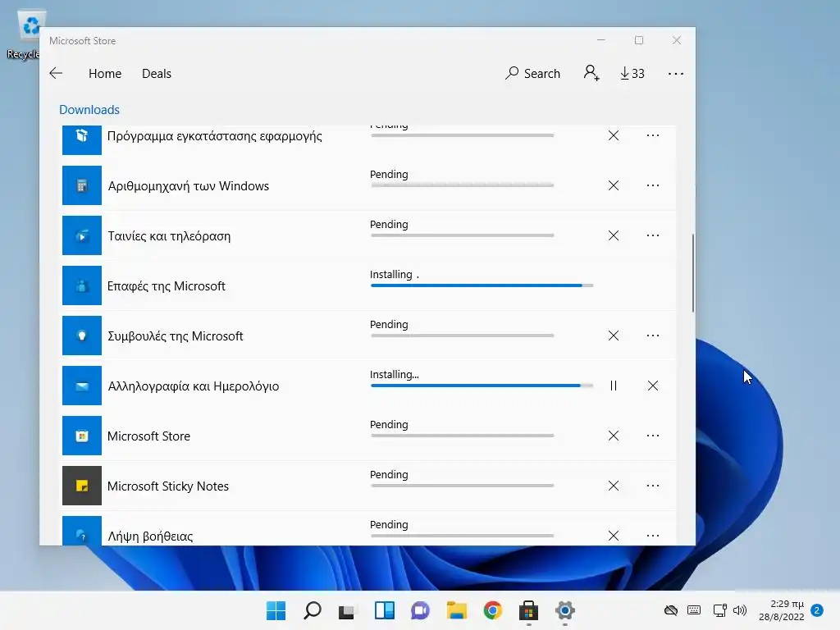Open the network status tray icon
This screenshot has height=630, width=840.
pos(720,610)
